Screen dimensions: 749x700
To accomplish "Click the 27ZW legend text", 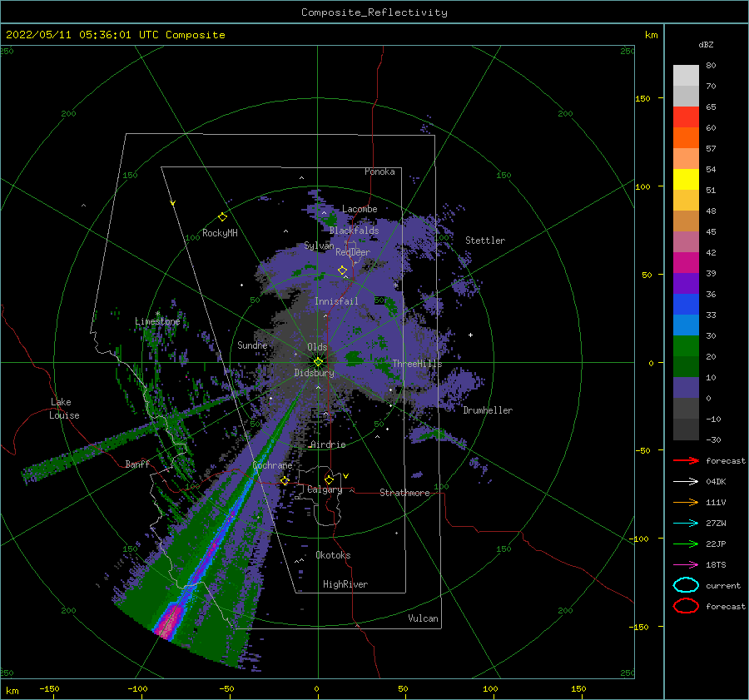I will (x=716, y=524).
